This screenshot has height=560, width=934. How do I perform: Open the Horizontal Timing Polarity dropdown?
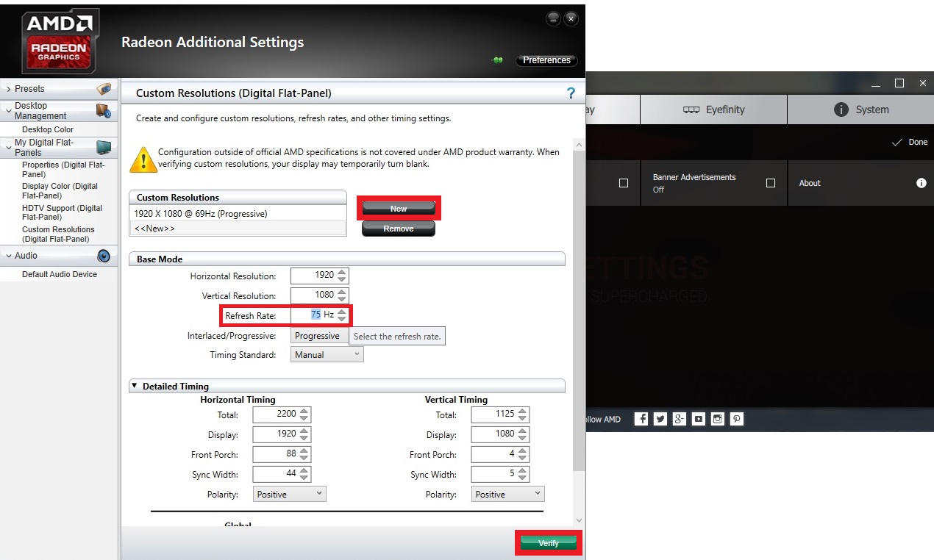[x=289, y=494]
